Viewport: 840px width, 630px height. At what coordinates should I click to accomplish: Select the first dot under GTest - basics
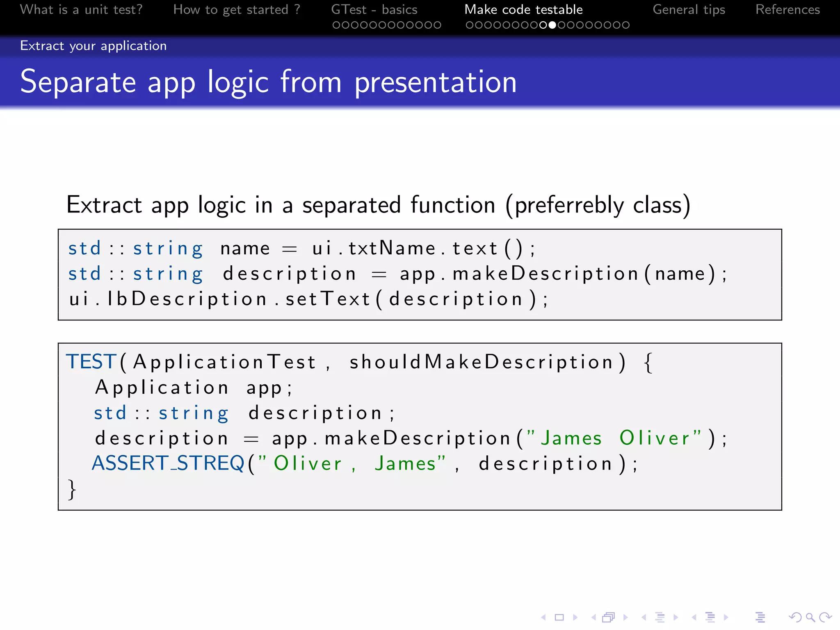[336, 25]
